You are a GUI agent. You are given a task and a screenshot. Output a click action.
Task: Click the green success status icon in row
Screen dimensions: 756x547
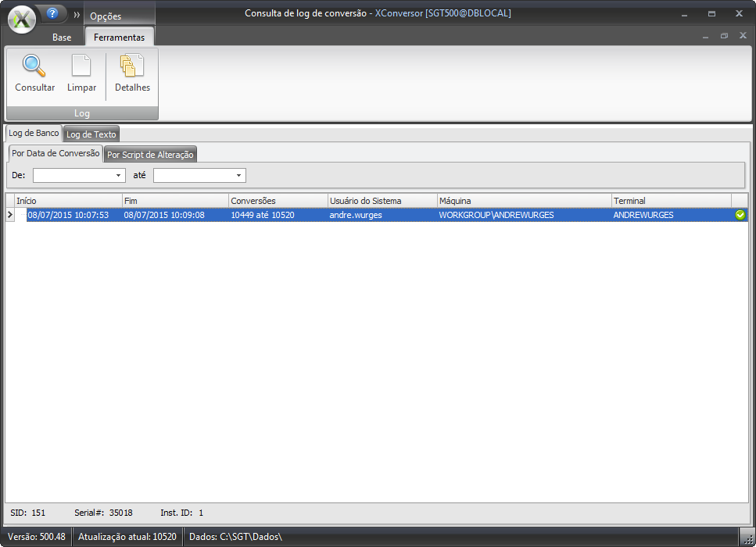coord(740,215)
